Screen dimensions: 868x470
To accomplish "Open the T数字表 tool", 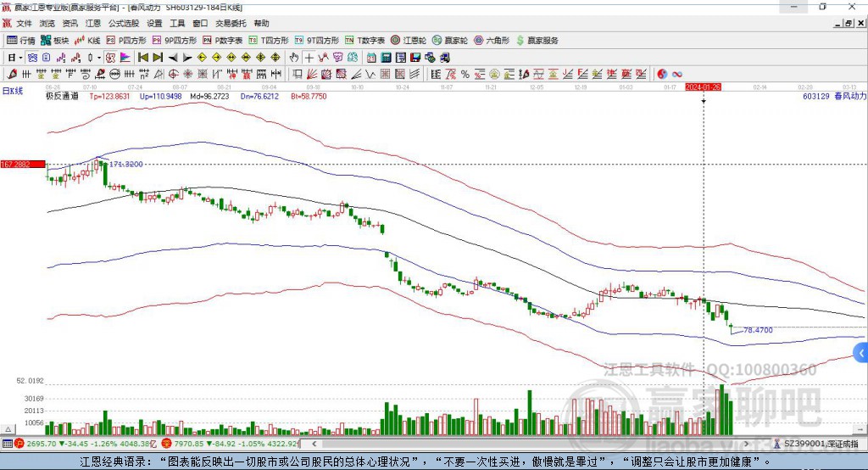I will [x=364, y=41].
